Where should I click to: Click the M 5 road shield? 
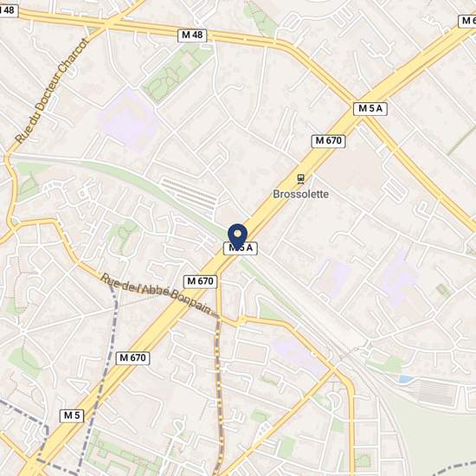coord(72,415)
